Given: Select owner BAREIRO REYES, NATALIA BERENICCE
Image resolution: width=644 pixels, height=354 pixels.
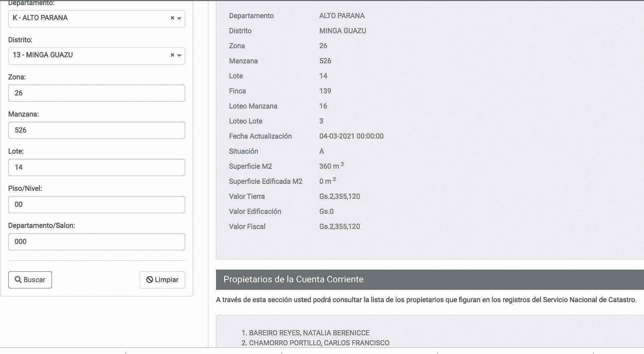Looking at the screenshot, I should point(309,333).
